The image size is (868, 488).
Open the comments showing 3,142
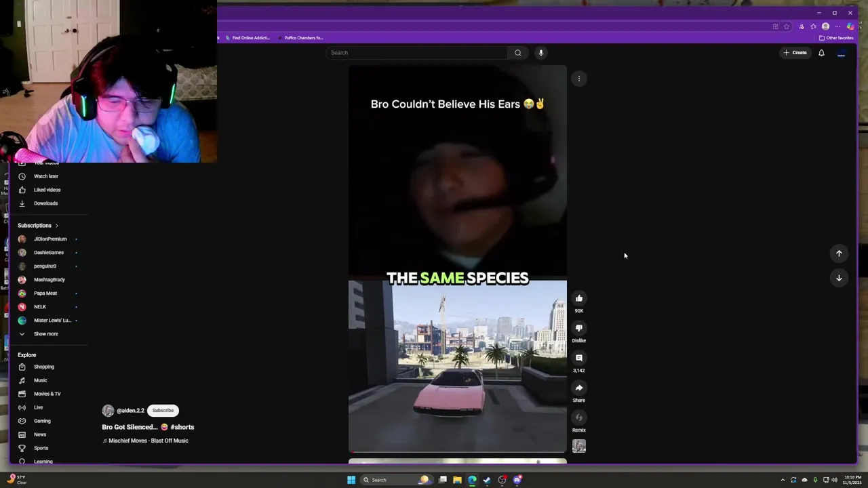[x=579, y=358]
